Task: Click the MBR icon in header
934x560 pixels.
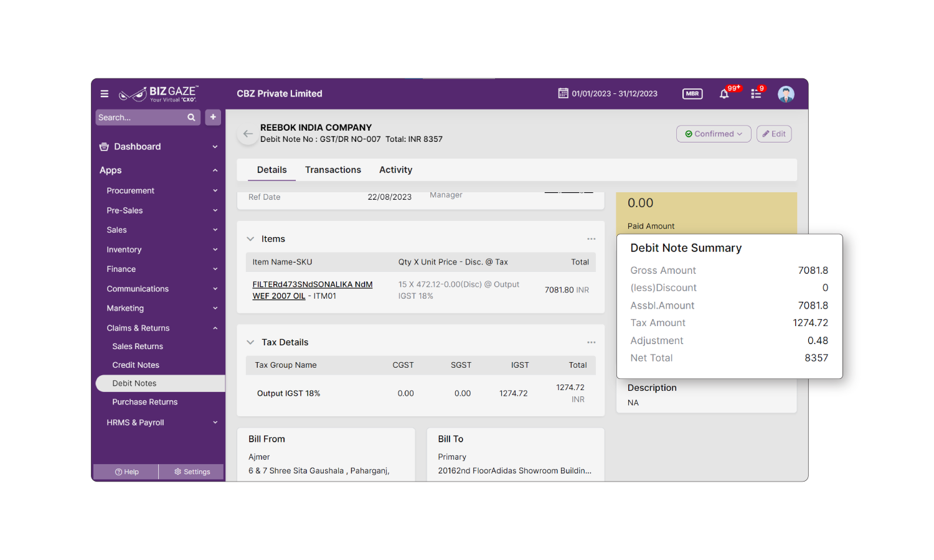Action: [692, 93]
